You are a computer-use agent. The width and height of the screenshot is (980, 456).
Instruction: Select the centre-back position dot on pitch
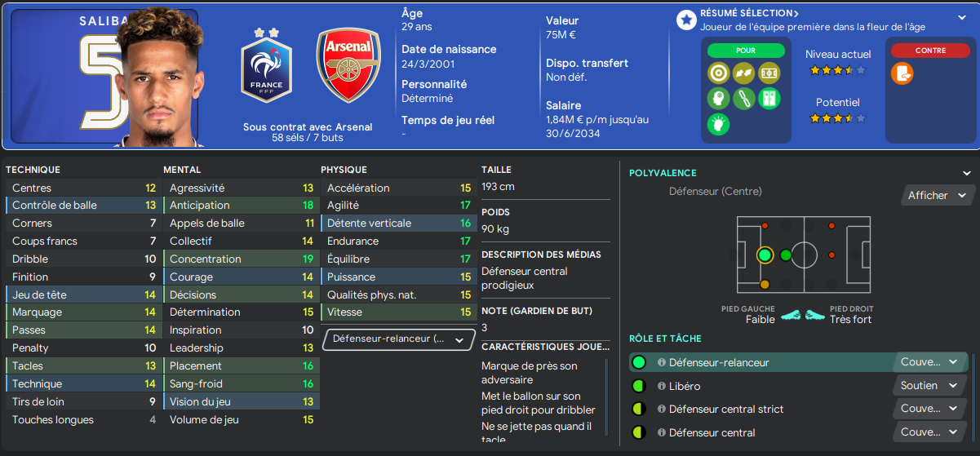click(x=765, y=255)
